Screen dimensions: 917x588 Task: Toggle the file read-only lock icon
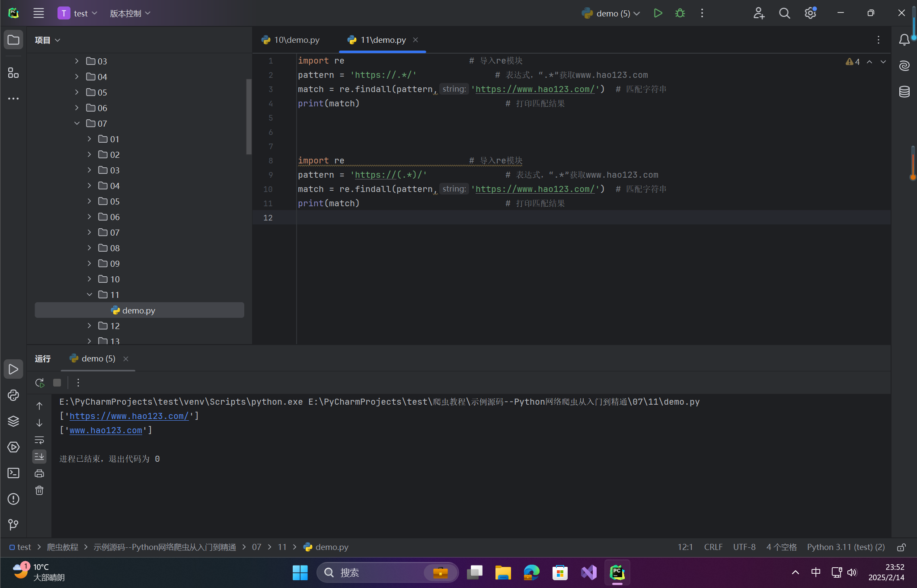(901, 547)
